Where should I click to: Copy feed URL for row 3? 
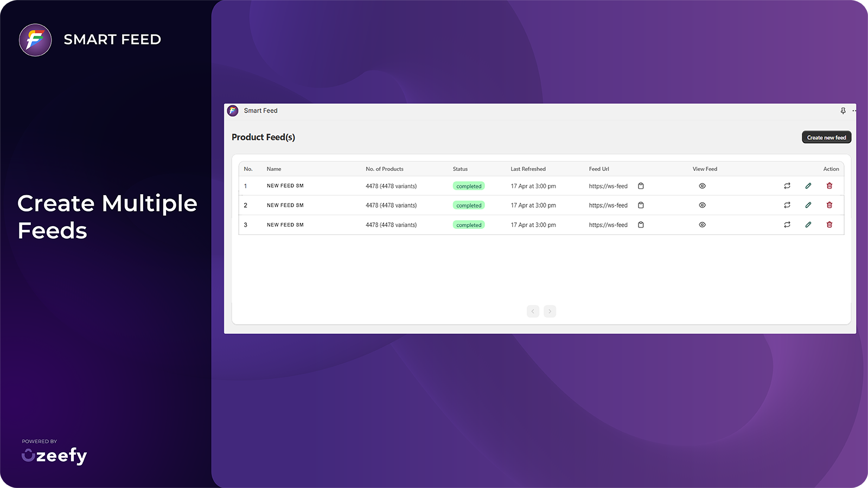(x=641, y=225)
